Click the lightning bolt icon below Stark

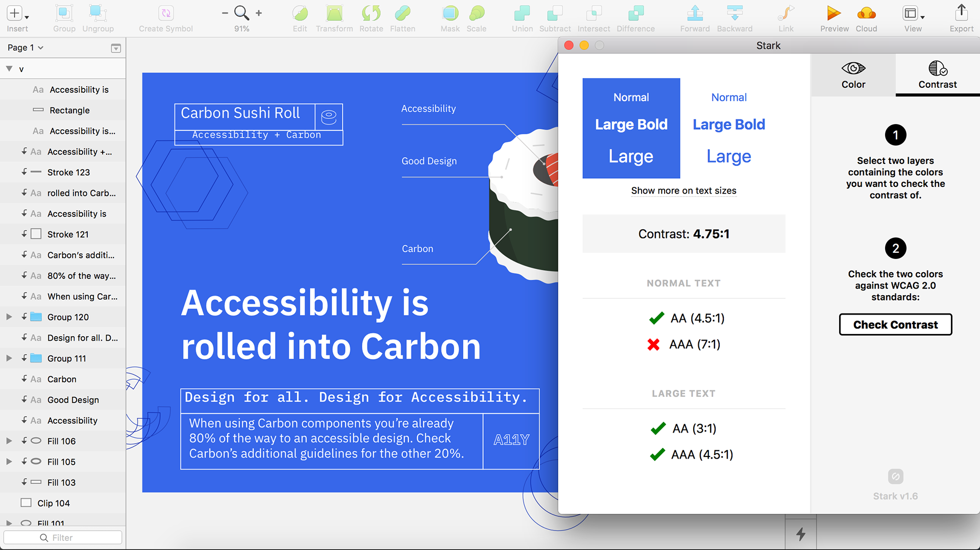coord(801,534)
